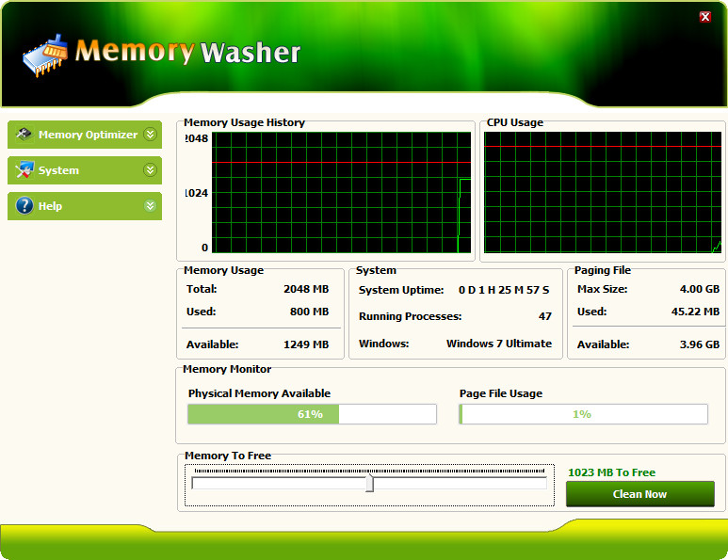The image size is (728, 560).
Task: Click the Total '2048 MB' value
Action: 306,289
